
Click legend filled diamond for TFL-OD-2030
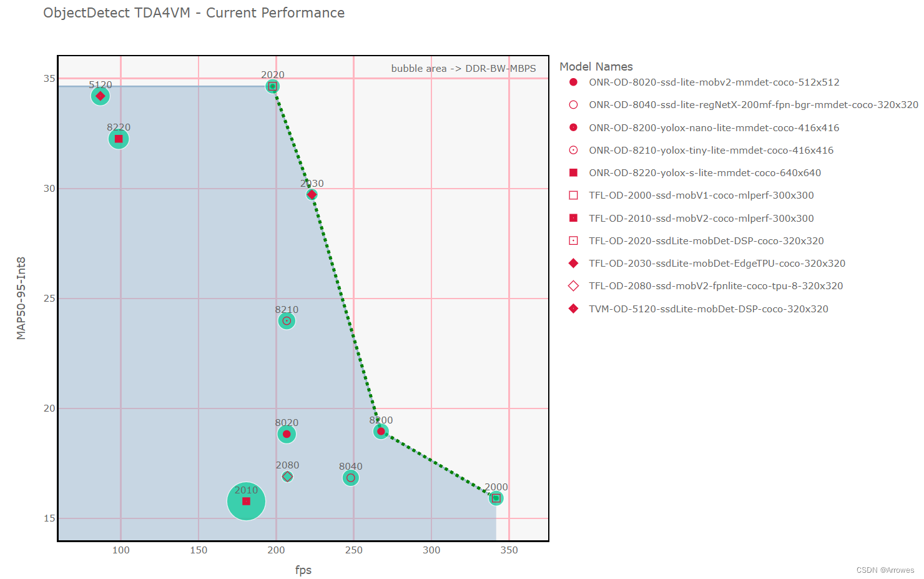tap(573, 263)
